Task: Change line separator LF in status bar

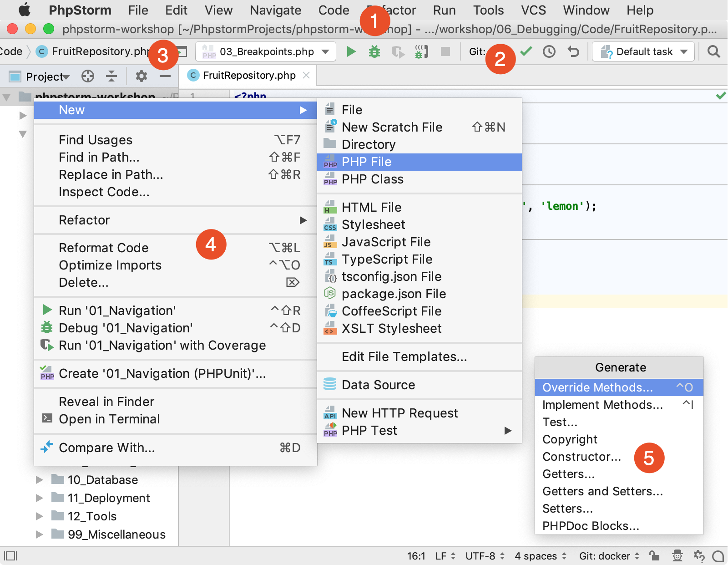Action: (x=445, y=556)
